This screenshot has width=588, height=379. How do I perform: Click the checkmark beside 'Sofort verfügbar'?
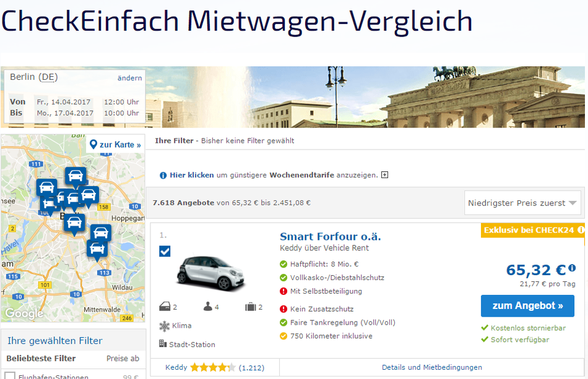click(x=485, y=339)
